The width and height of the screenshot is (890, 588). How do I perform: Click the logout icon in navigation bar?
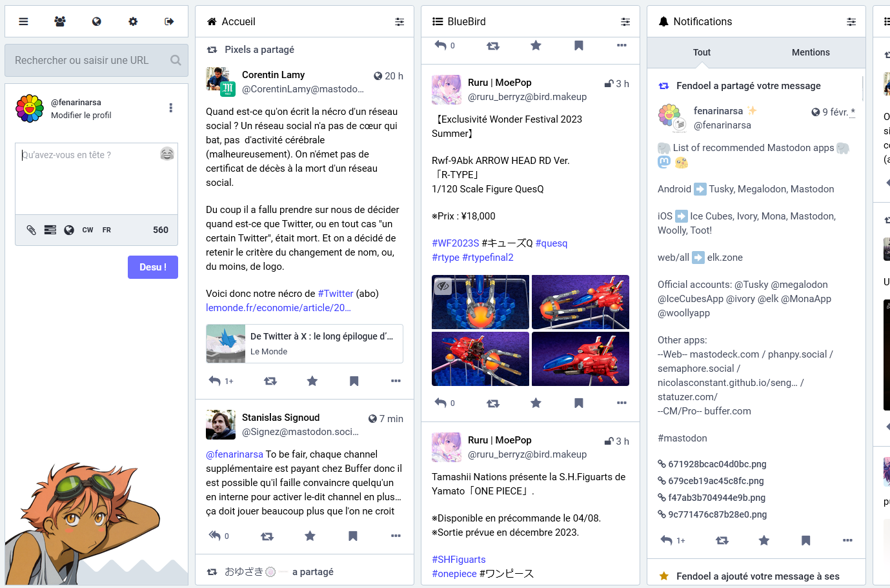169,21
